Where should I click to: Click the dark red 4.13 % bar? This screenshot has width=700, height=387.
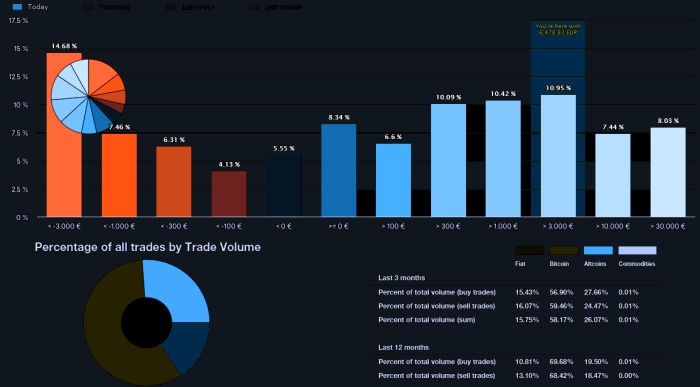click(x=229, y=194)
